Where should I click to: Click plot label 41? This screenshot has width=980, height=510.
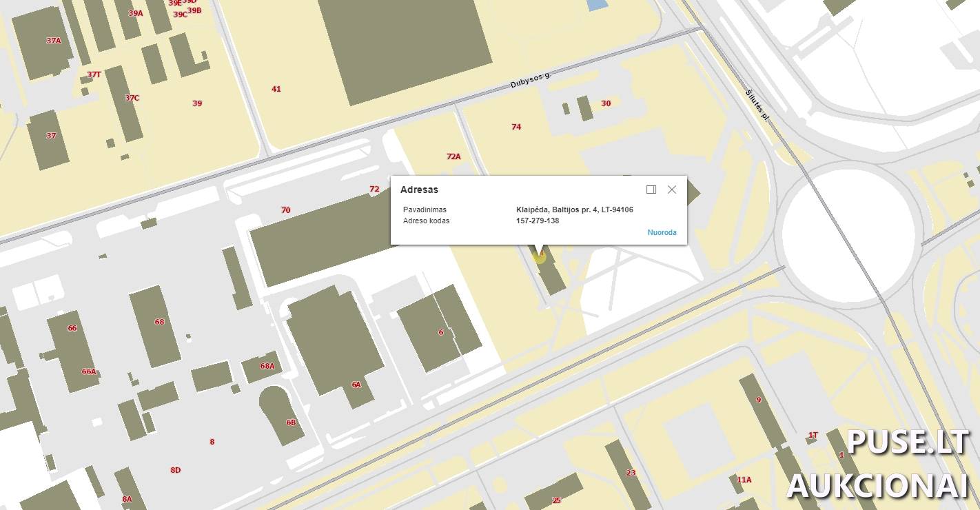click(276, 89)
